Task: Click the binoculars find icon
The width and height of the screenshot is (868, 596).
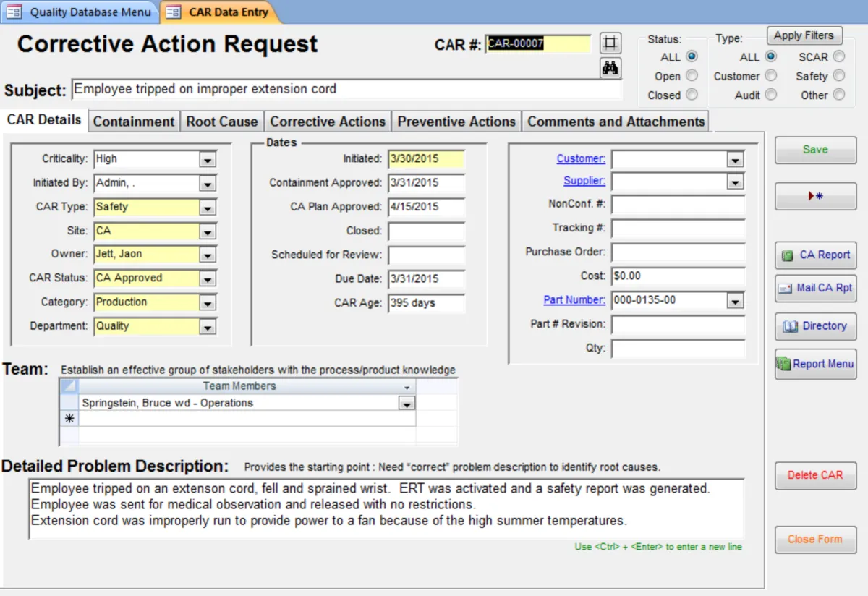Action: tap(611, 68)
